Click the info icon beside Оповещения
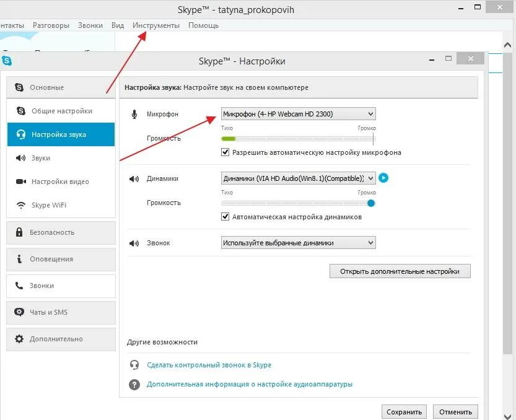The image size is (516, 420). tap(19, 259)
